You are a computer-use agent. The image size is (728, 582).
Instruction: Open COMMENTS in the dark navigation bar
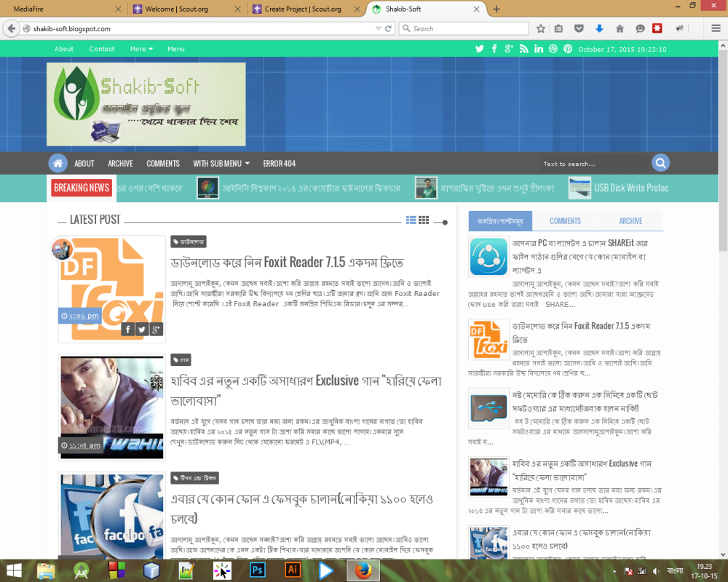click(x=163, y=164)
